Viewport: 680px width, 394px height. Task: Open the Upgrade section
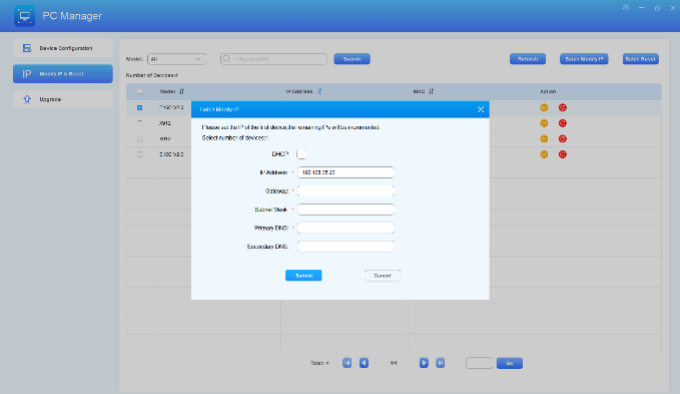pos(63,99)
